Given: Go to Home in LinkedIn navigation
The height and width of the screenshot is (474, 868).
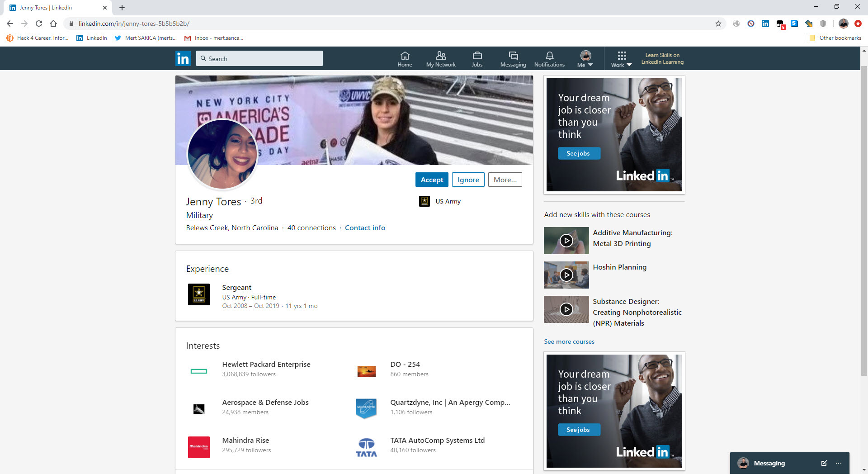Looking at the screenshot, I should [x=405, y=59].
